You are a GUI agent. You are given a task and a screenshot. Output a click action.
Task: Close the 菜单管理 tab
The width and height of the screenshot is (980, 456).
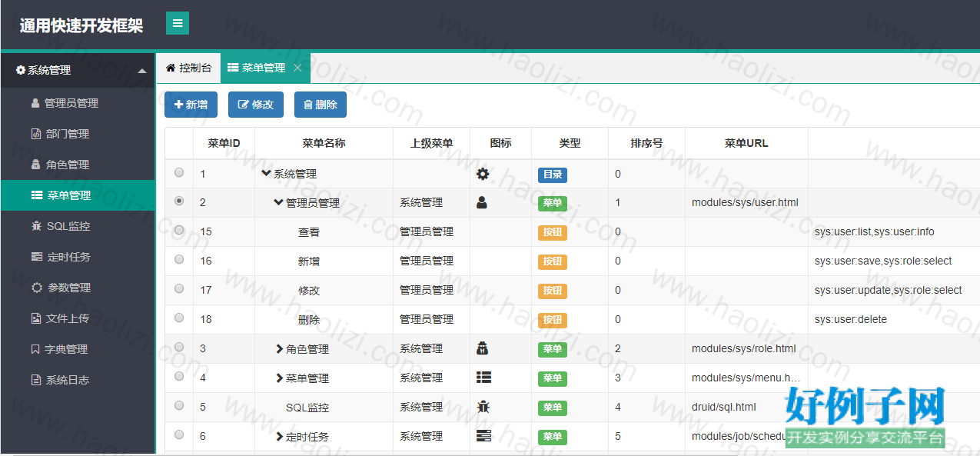pos(297,68)
